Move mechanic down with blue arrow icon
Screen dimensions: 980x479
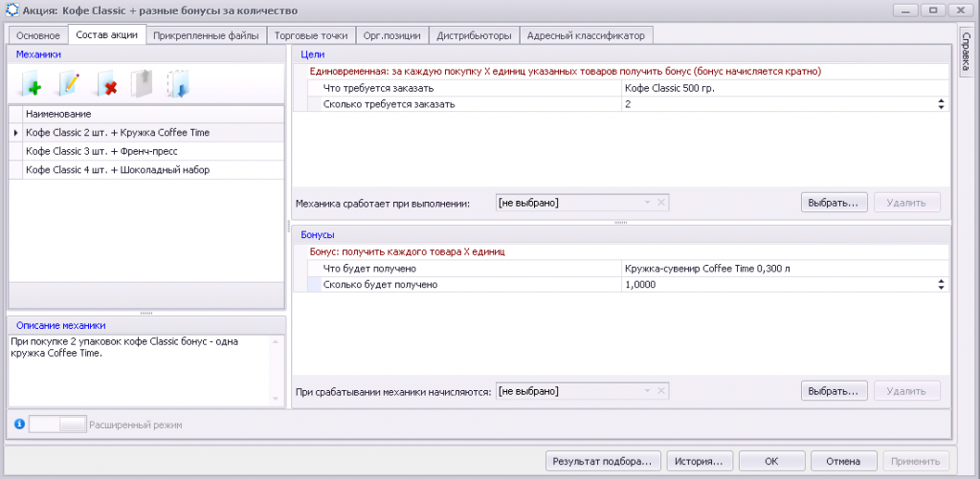[x=178, y=84]
